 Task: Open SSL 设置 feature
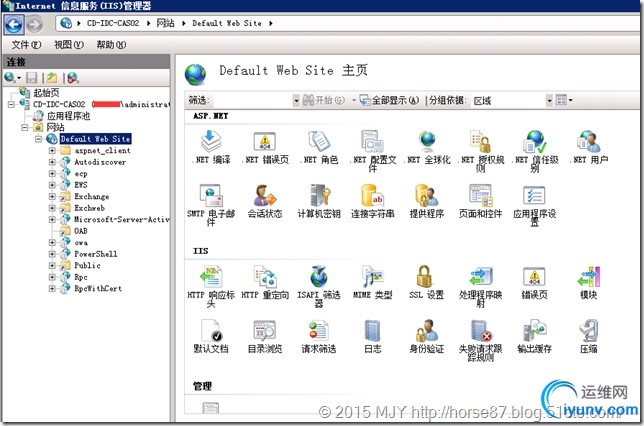click(x=427, y=283)
